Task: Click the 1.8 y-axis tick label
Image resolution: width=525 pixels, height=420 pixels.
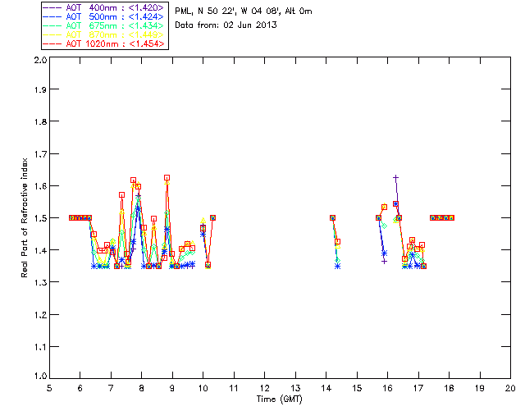Action: click(40, 121)
